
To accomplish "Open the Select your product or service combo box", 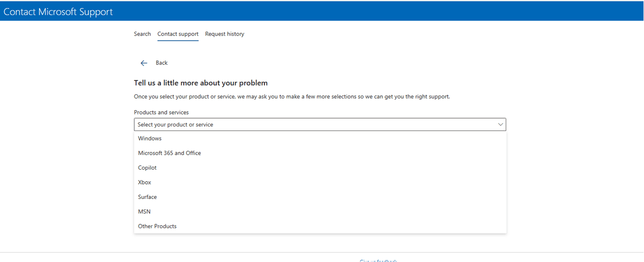I will tap(320, 125).
